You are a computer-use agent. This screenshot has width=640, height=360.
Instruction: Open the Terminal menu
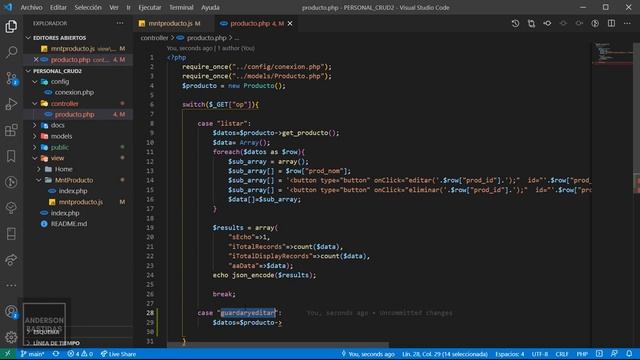(181, 7)
